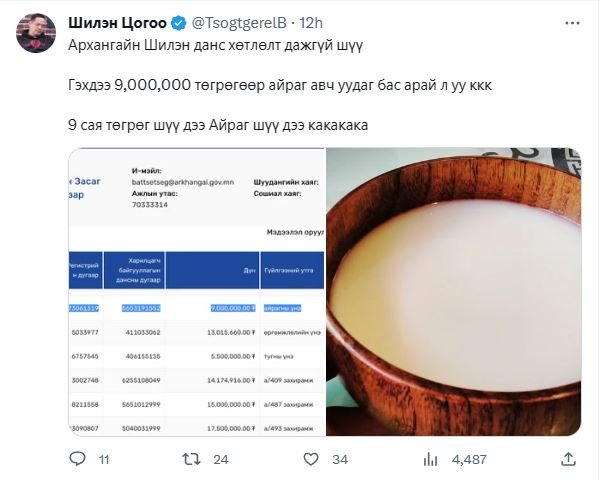Click the blue verified badge

pos(178,23)
